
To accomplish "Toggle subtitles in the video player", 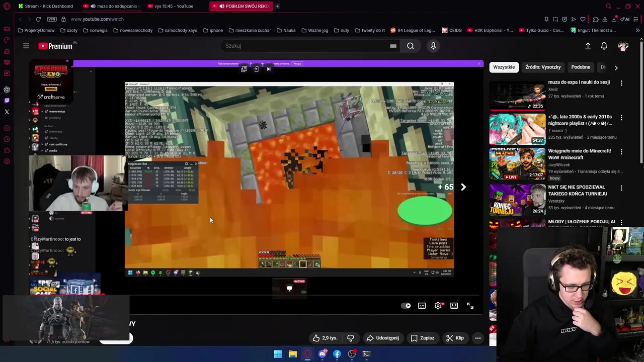I will (x=422, y=306).
